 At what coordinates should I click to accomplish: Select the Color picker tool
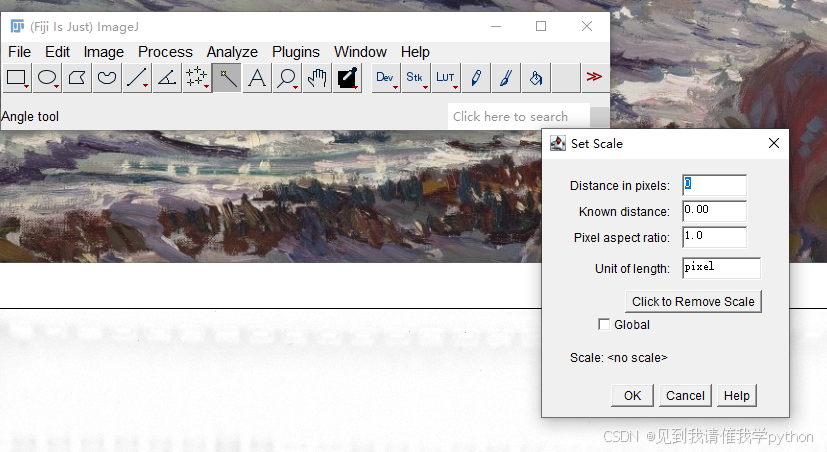point(347,78)
